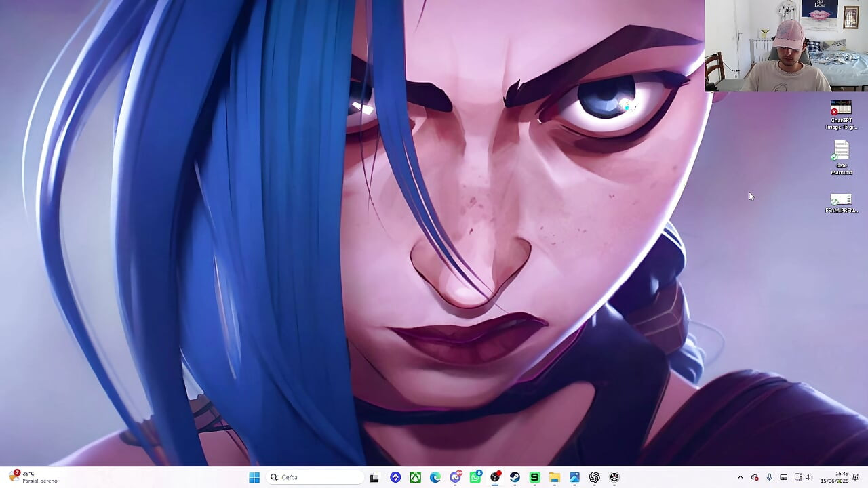Open the Xbox app from taskbar
This screenshot has height=488, width=868.
tap(415, 477)
